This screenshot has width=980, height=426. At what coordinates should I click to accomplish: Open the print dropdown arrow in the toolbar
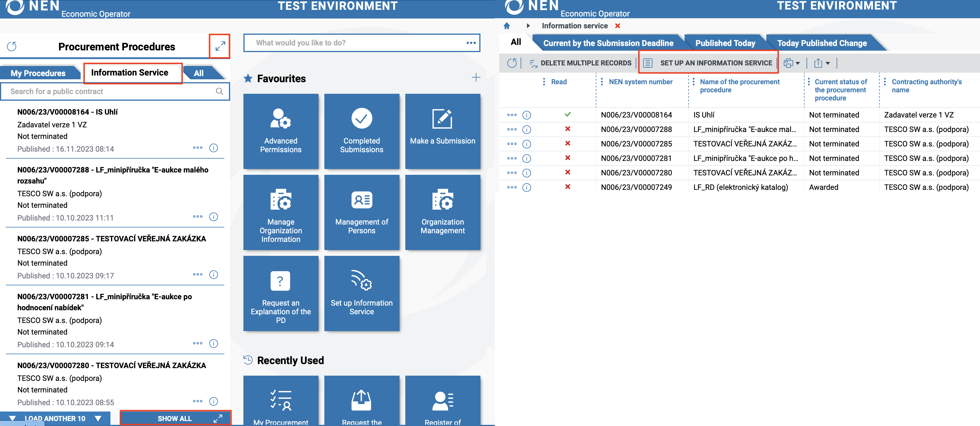[798, 63]
